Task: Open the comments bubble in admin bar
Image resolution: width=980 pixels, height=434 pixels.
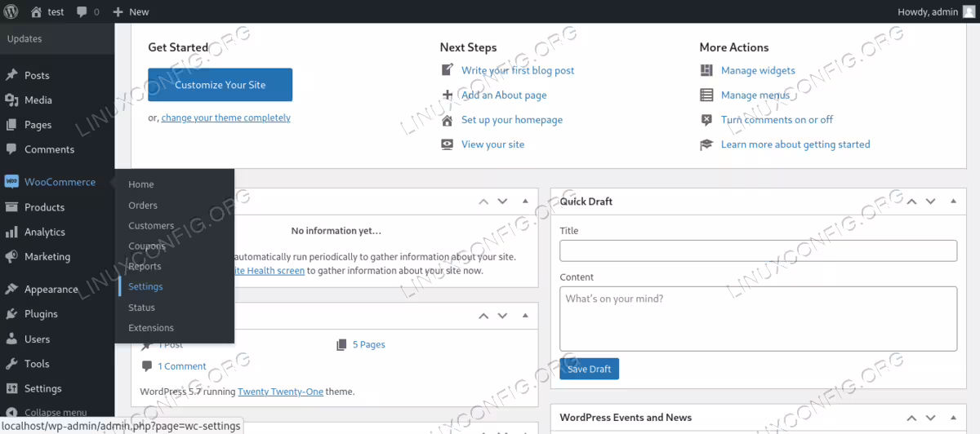Action: 82,12
